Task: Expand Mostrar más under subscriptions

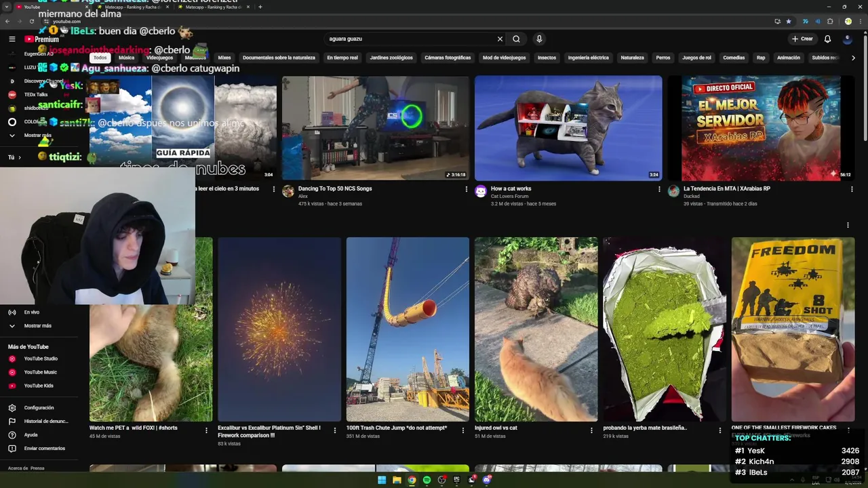Action: pyautogui.click(x=37, y=136)
